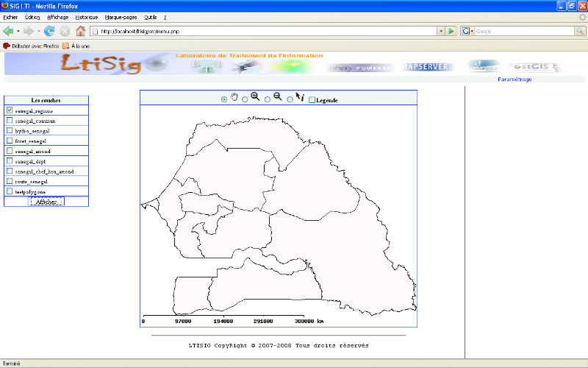
Task: Open the RSS feed icon bookmark
Action: 65,46
